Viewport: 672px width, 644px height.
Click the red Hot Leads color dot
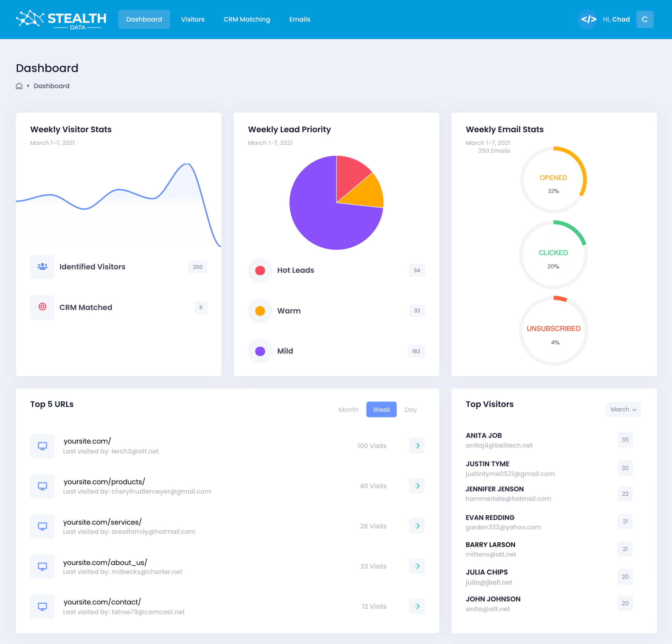260,270
